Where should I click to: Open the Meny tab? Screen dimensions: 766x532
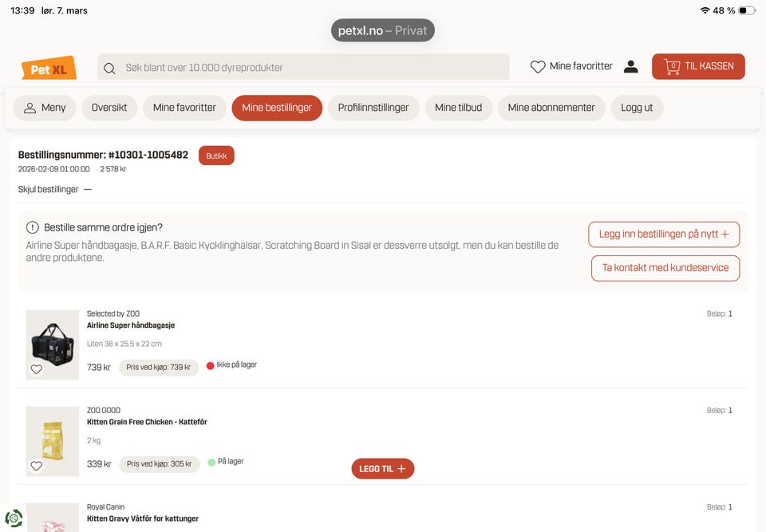(45, 108)
